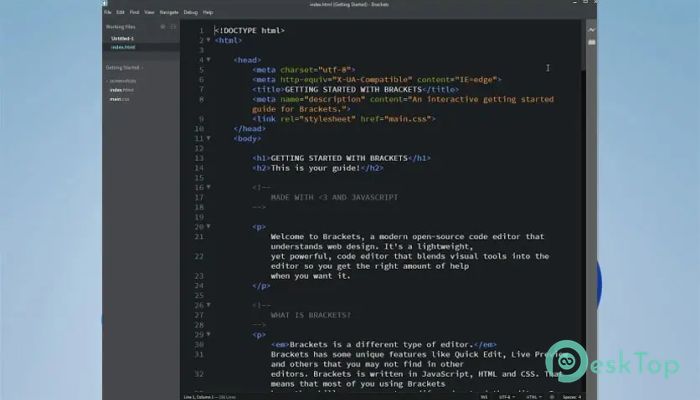Click the closing head tag on line 10
The height and width of the screenshot is (400, 700).
[250, 129]
